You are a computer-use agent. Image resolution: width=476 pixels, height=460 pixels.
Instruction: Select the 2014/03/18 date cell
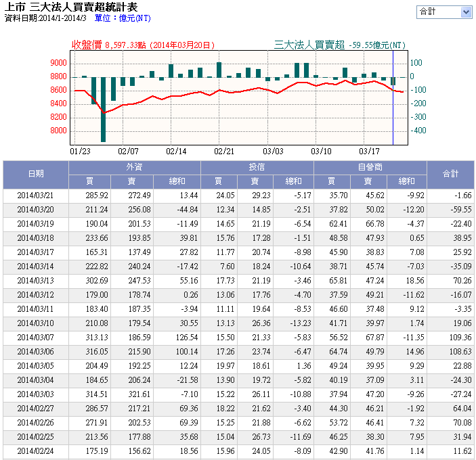pos(35,238)
